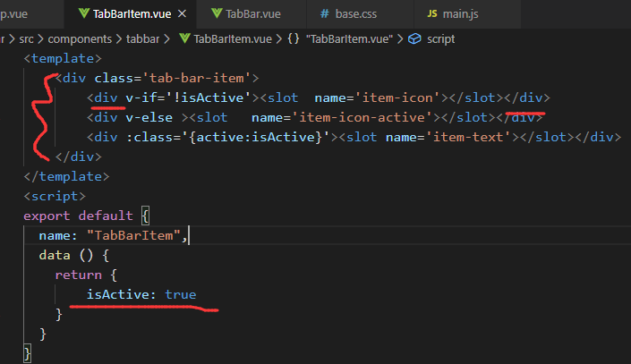Open the base.css editor tab
Screen dimensions: 631x364
361,14
